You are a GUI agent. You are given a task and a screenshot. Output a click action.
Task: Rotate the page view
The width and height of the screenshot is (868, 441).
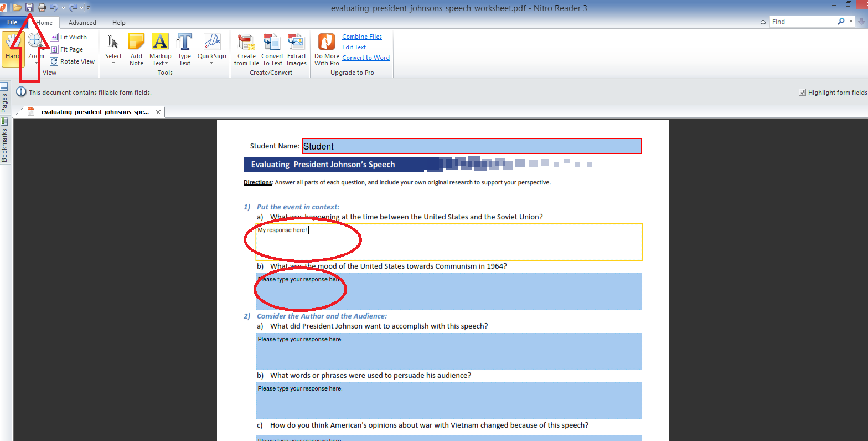[73, 61]
